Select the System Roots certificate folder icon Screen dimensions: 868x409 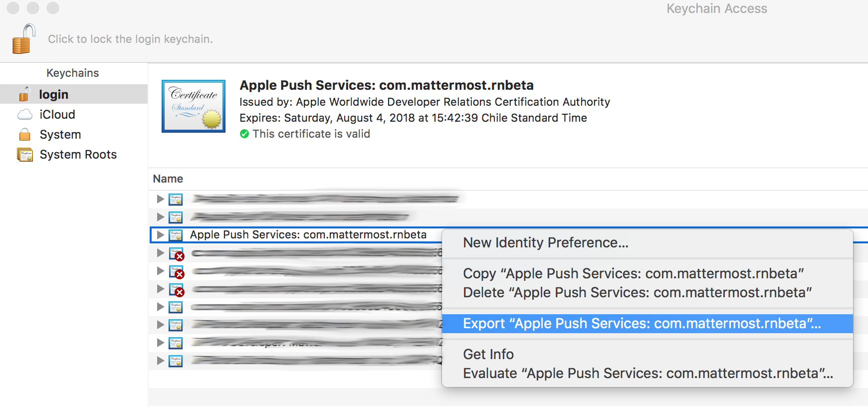click(24, 155)
